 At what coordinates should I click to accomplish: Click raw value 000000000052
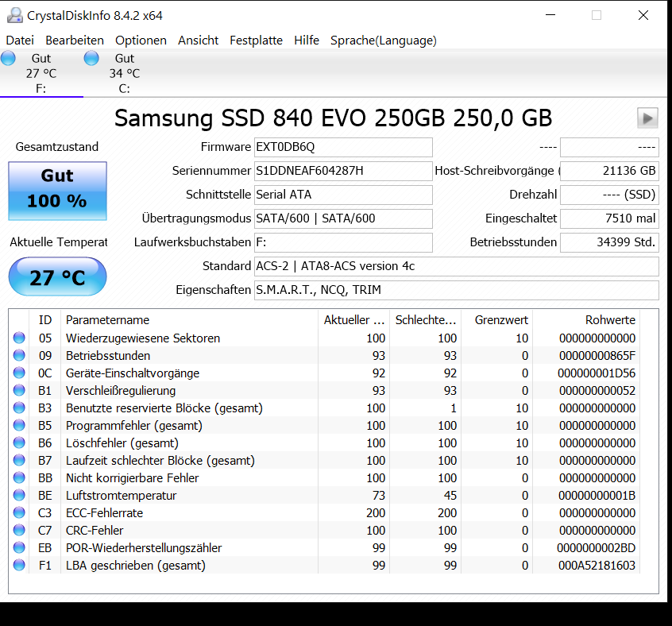[x=597, y=391]
